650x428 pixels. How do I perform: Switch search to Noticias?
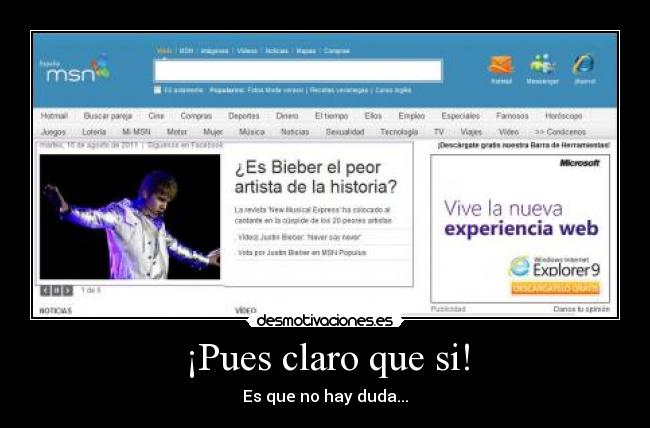click(x=276, y=51)
